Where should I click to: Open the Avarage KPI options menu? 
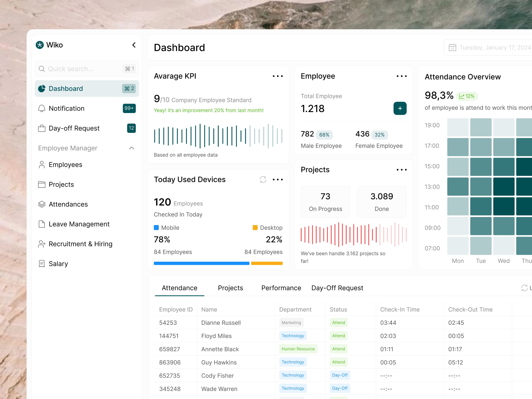pos(277,76)
